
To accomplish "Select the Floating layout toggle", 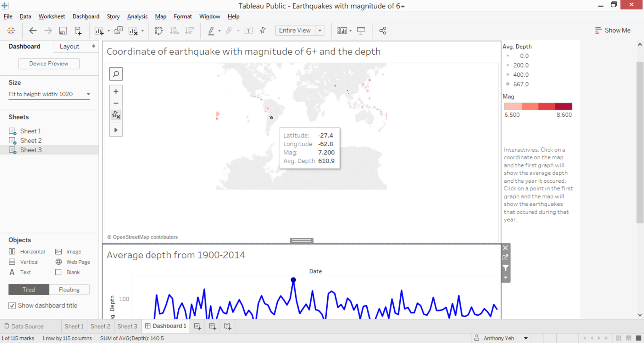I will [69, 290].
